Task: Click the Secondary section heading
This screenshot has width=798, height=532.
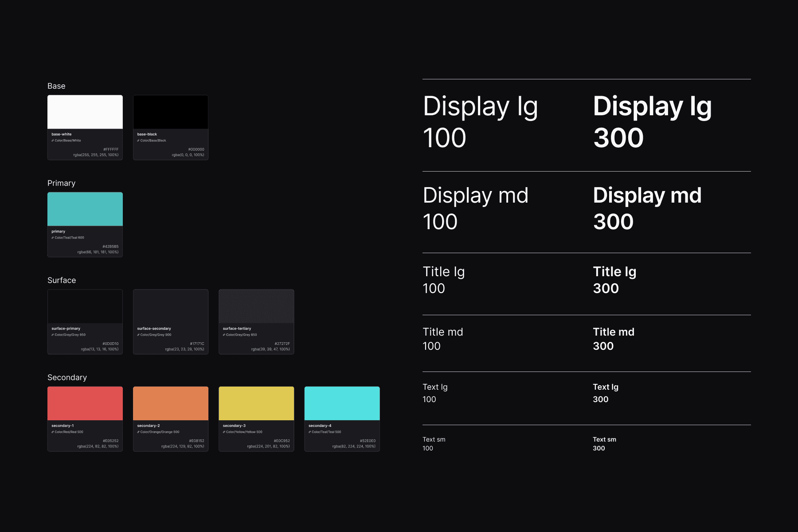Action: pyautogui.click(x=67, y=377)
